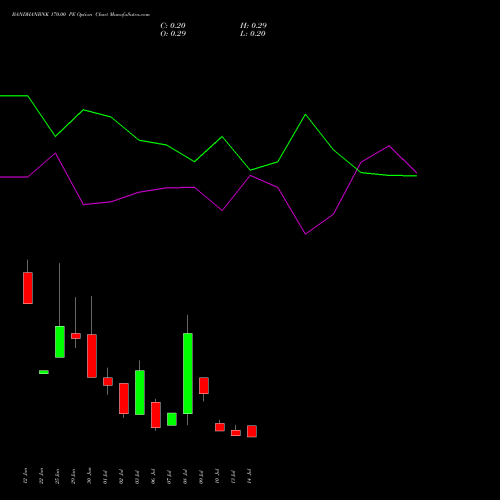Click the '01 Jul' date label
This screenshot has height=500, width=500.
(105, 477)
